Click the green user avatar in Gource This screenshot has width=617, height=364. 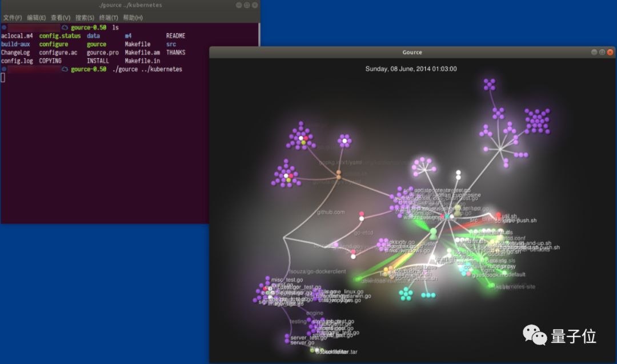pos(433,233)
